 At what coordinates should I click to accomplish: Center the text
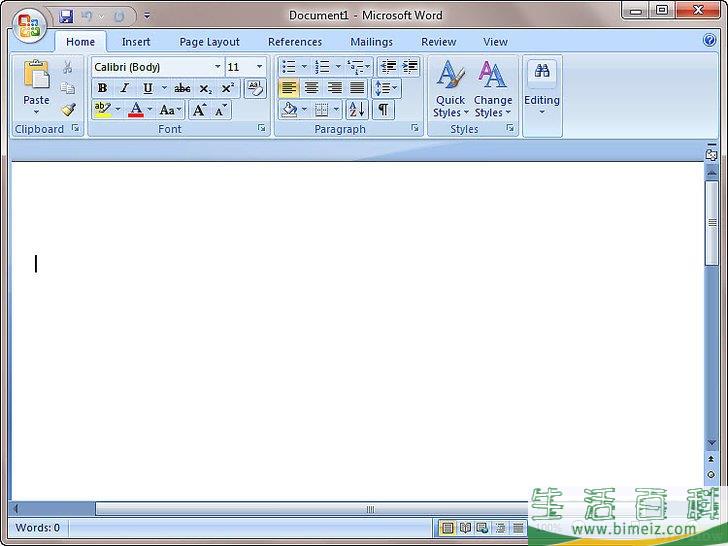[312, 88]
